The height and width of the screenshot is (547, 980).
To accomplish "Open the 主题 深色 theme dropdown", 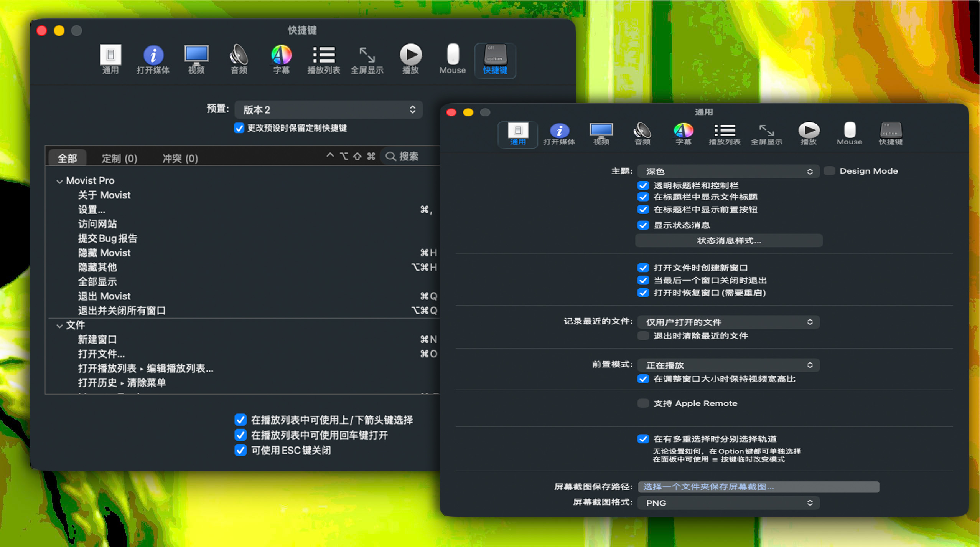I will pos(728,171).
